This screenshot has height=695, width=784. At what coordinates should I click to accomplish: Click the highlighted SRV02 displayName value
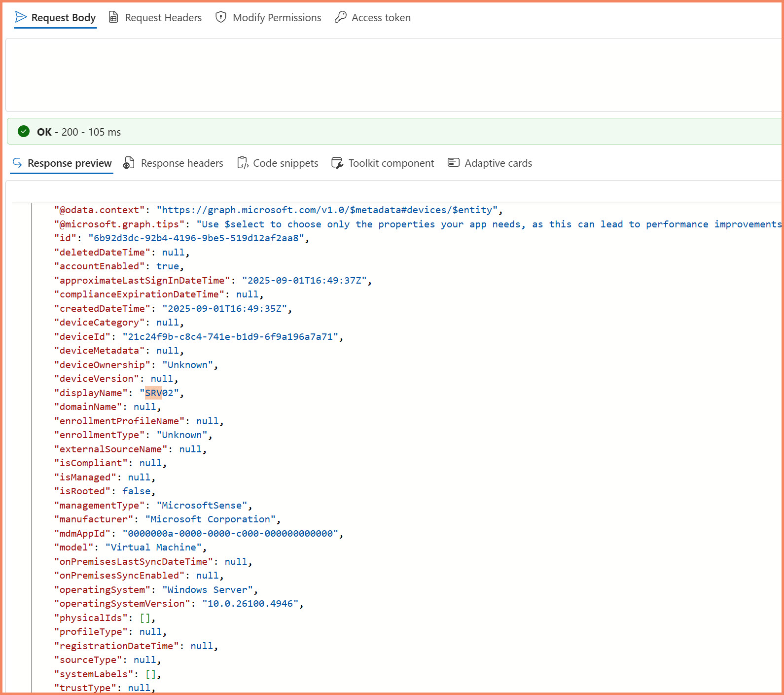pyautogui.click(x=159, y=393)
